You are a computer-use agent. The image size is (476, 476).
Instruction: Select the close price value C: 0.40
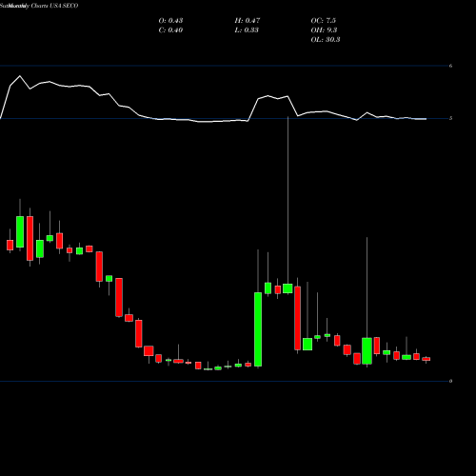(x=170, y=30)
